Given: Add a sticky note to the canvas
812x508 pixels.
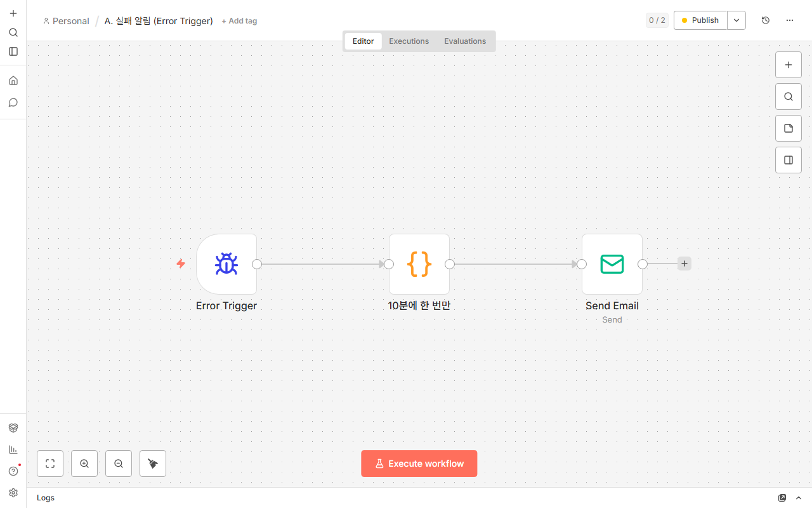Looking at the screenshot, I should 789,128.
